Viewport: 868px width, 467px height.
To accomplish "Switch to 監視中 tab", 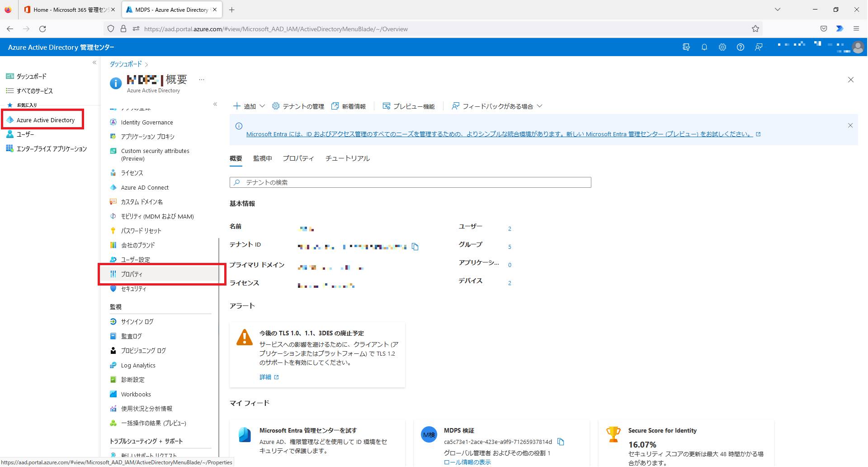I will coord(263,158).
